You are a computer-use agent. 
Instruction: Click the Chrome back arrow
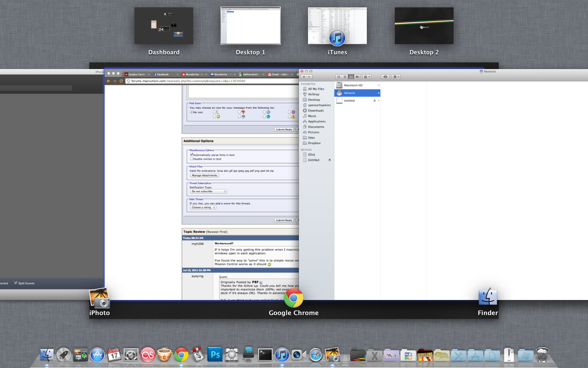108,81
